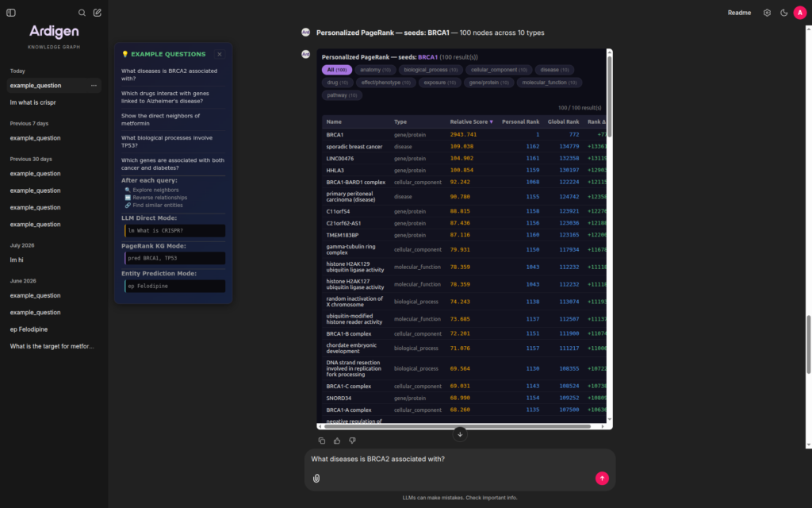Filter results by pathway type

(342, 95)
